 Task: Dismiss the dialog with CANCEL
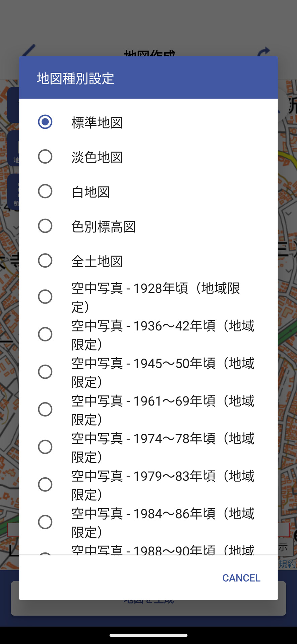[241, 578]
